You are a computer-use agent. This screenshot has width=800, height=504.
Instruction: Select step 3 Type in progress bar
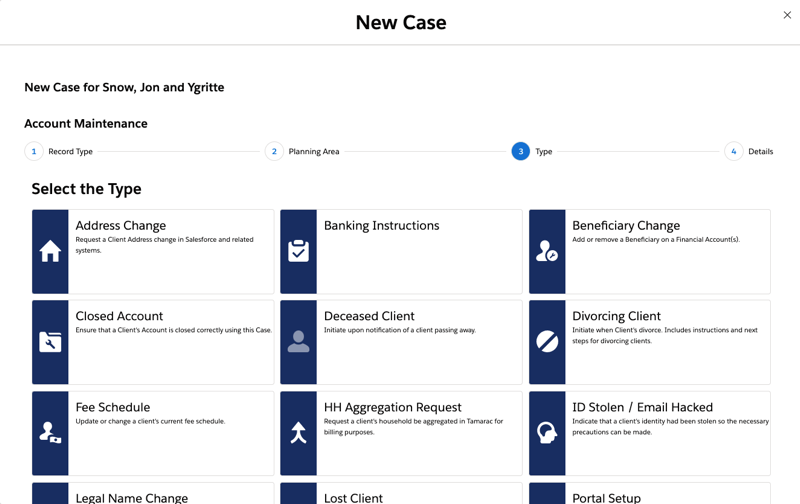pos(520,152)
